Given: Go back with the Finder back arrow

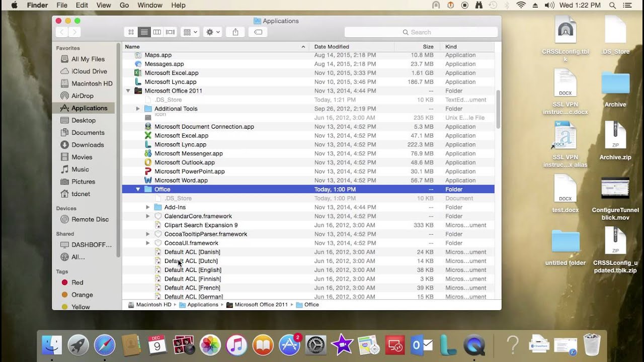Looking at the screenshot, I should click(61, 32).
